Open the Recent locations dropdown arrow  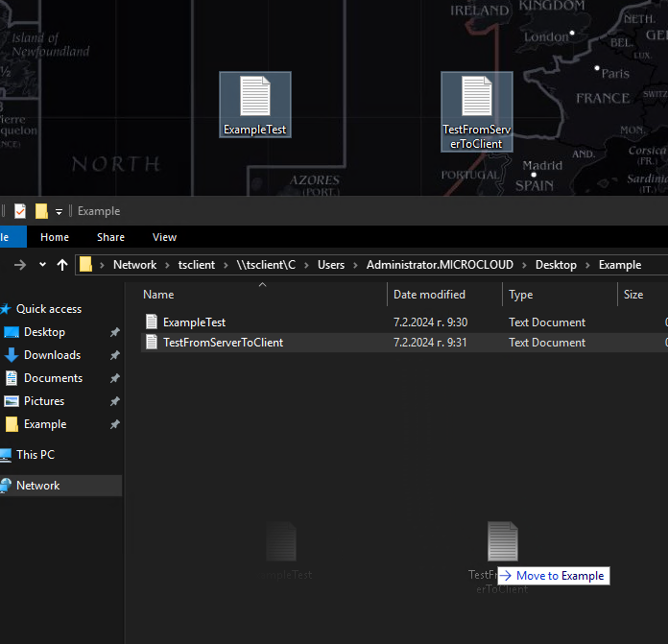tap(42, 265)
